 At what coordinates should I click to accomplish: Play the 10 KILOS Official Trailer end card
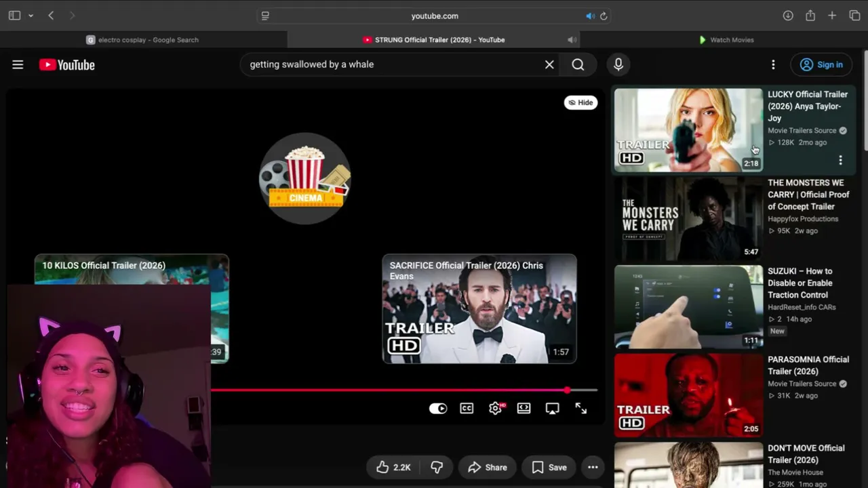(132, 271)
